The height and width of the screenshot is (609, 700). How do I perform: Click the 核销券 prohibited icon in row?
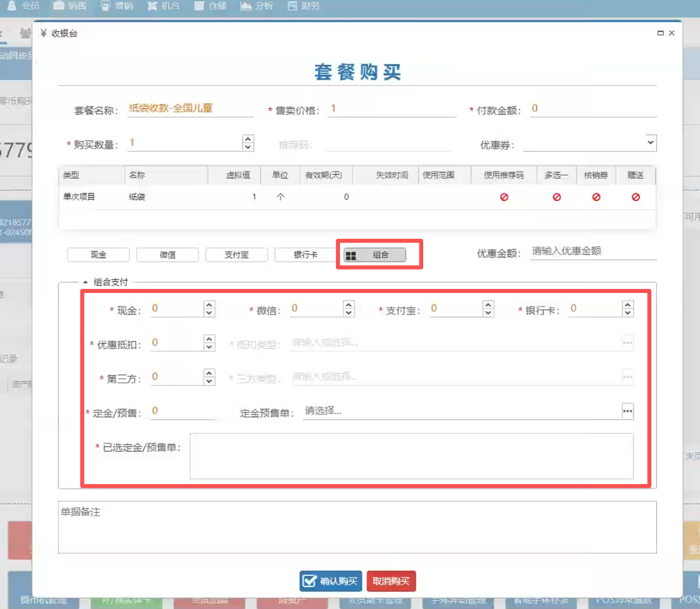tap(596, 197)
